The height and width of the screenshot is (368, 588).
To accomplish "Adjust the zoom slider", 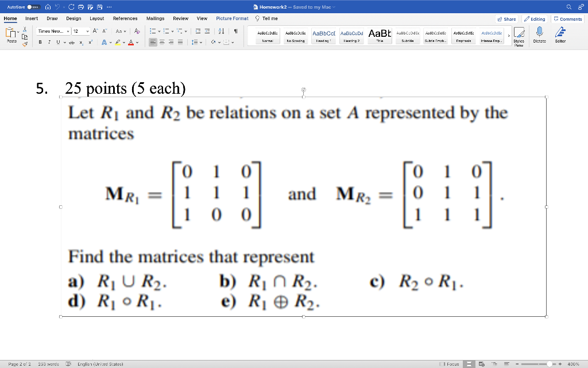I will pos(550,363).
